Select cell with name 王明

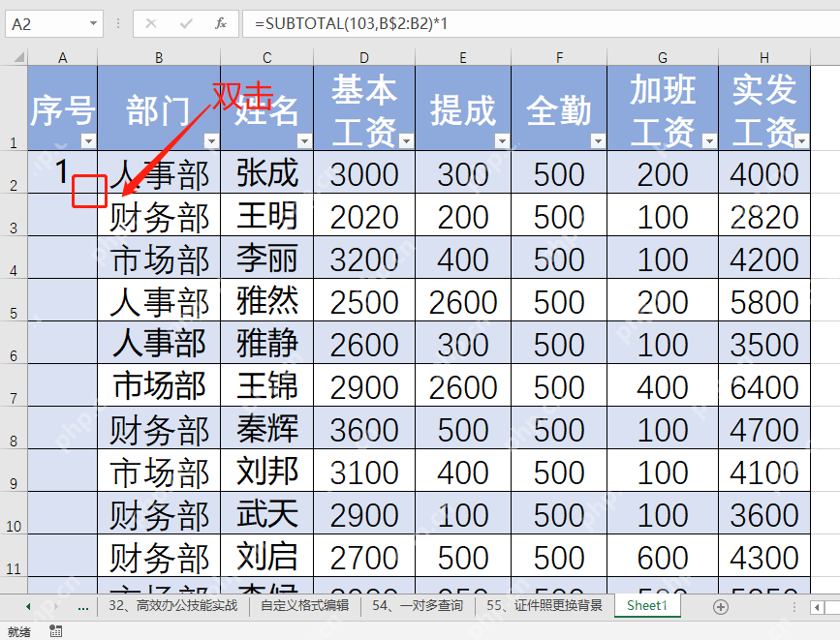(266, 215)
